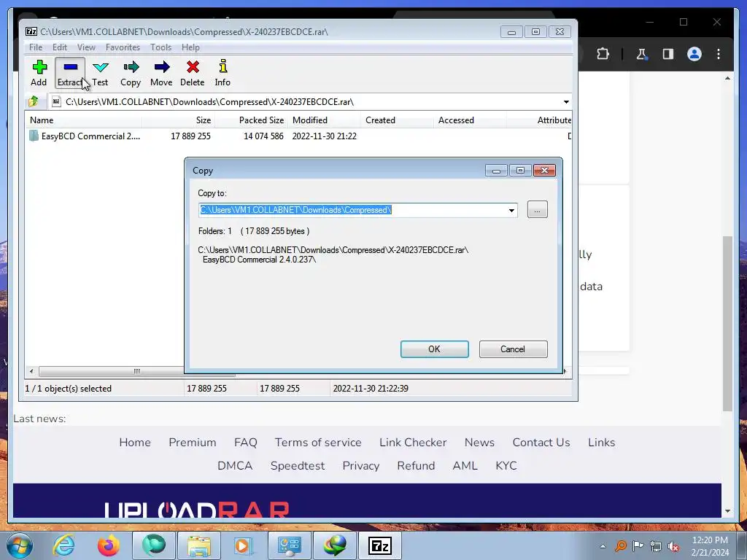
Task: Toggle the browser side panel icon
Action: (668, 54)
